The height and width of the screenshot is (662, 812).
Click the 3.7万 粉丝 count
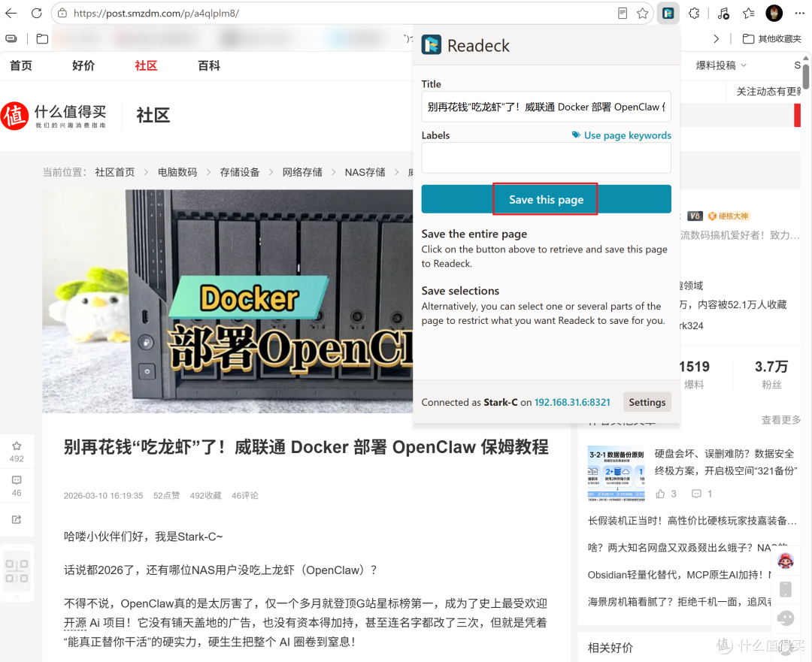click(771, 375)
